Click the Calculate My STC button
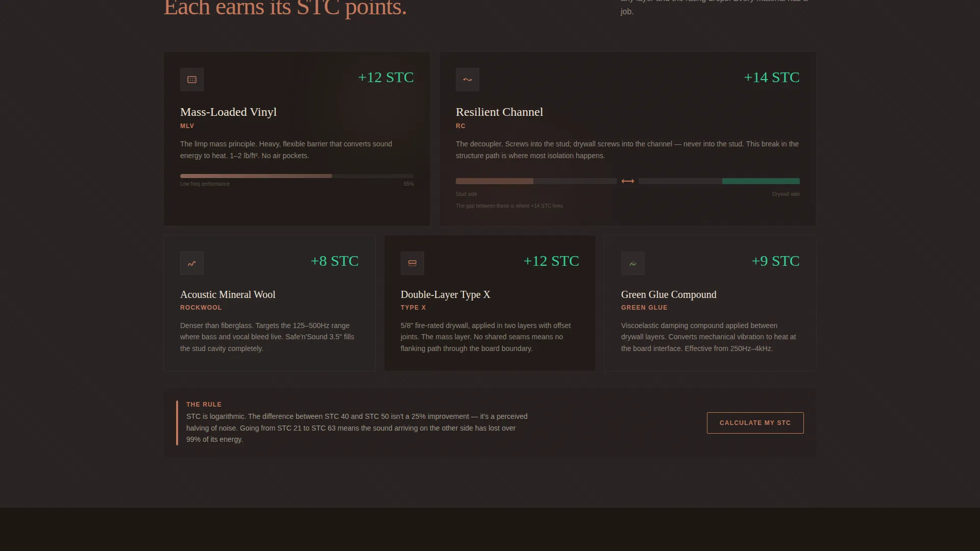Viewport: 980px width, 551px height. (x=755, y=423)
